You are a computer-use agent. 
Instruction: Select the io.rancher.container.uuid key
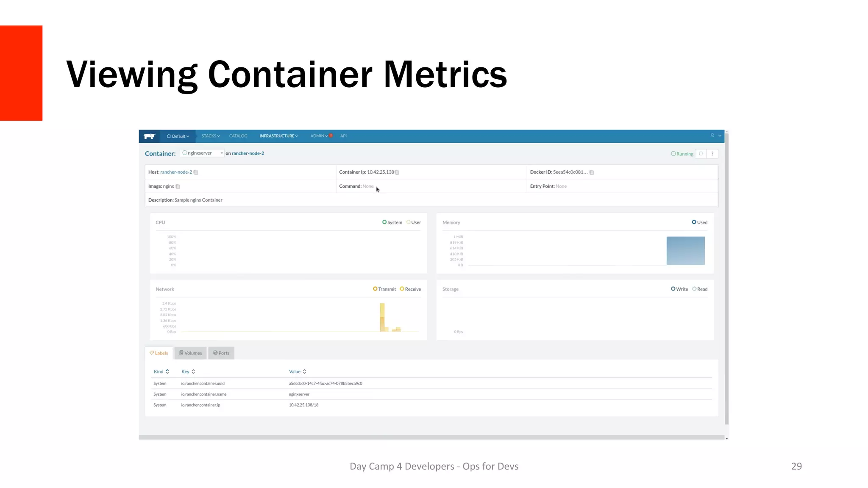[203, 383]
